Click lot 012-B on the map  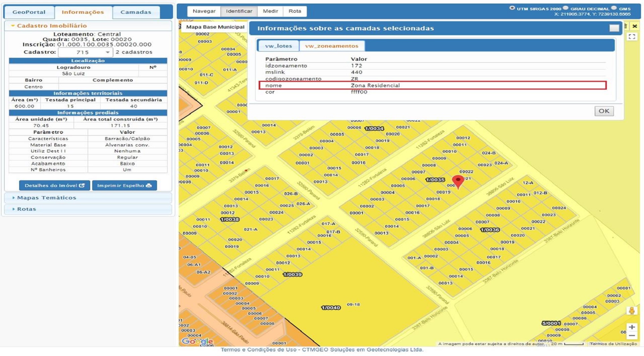(x=540, y=193)
